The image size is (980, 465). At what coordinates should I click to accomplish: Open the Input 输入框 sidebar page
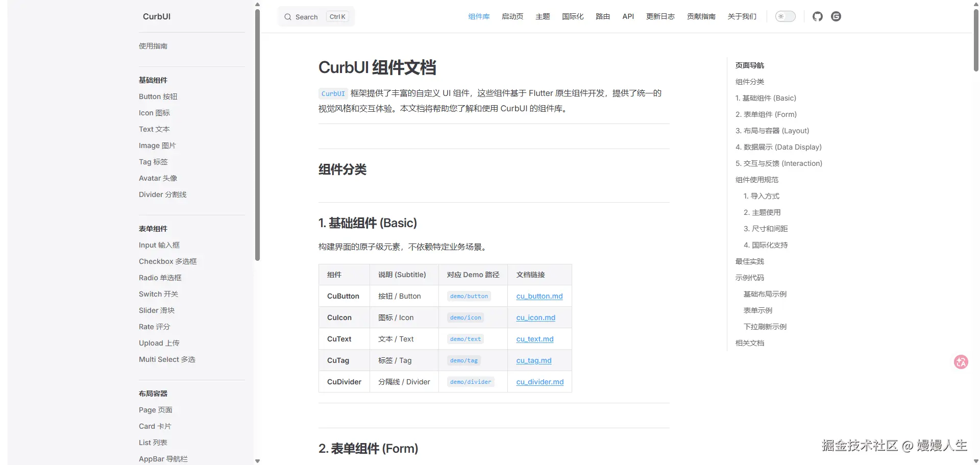tap(159, 245)
